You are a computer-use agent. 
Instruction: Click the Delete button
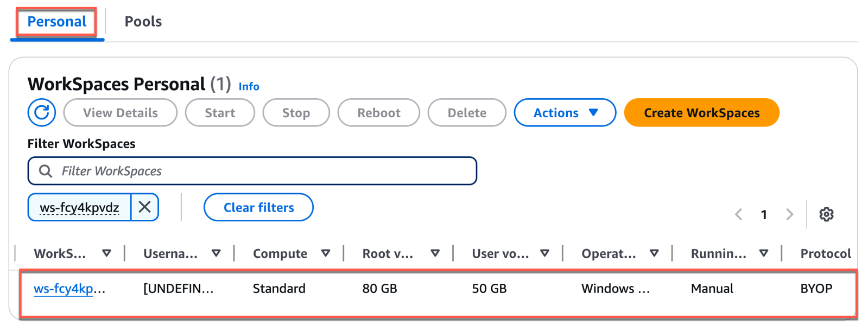click(x=467, y=112)
